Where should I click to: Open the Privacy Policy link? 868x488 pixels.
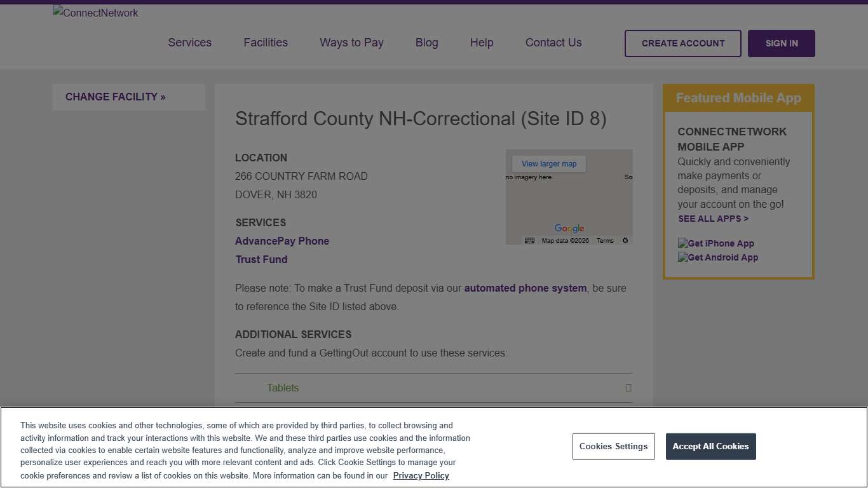(421, 475)
